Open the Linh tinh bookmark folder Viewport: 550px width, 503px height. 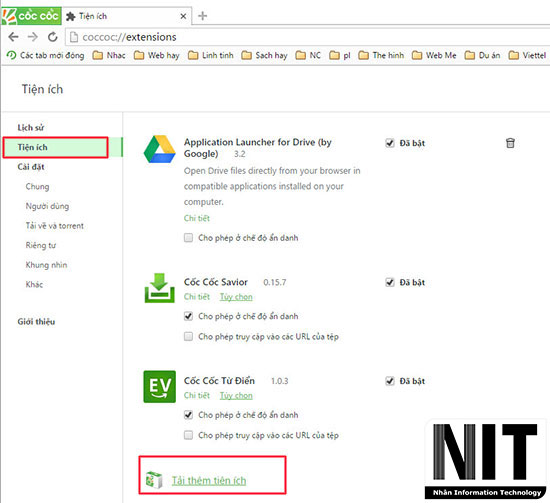pyautogui.click(x=211, y=55)
